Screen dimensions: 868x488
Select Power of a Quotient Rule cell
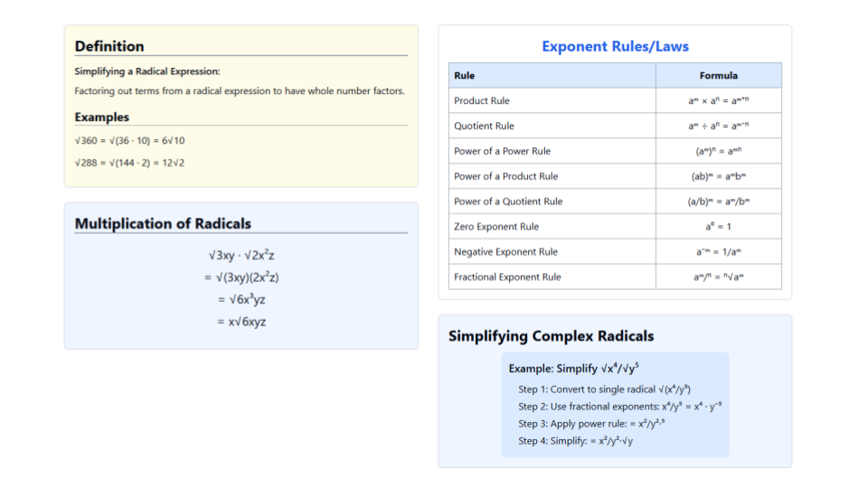click(552, 202)
